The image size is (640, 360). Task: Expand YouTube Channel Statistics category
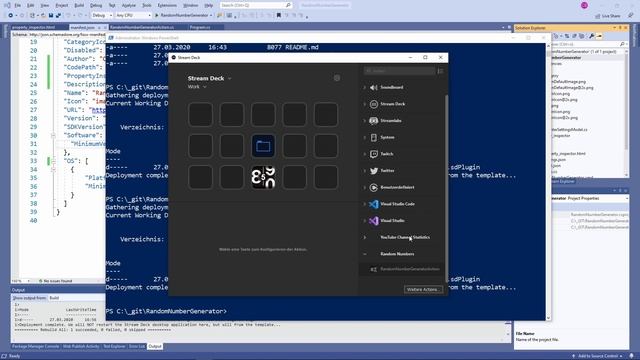364,238
